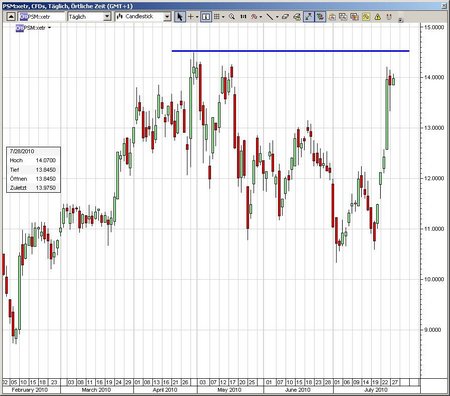This screenshot has height=396, width=450.
Task: Open the Täglich interval dropdown
Action: coord(107,16)
